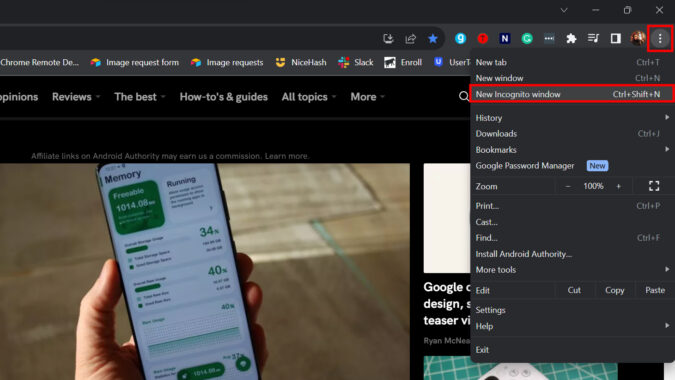Open the Chrome three-dot menu button

pos(660,39)
